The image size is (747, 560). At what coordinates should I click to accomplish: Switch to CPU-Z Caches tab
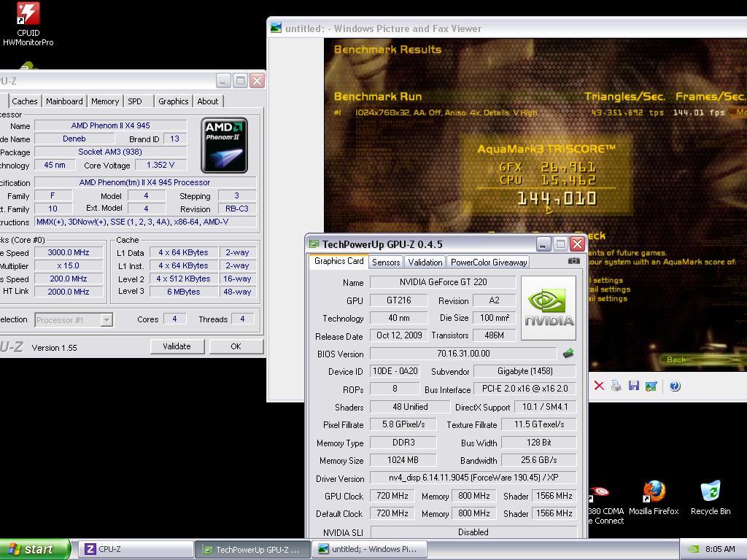pyautogui.click(x=24, y=101)
